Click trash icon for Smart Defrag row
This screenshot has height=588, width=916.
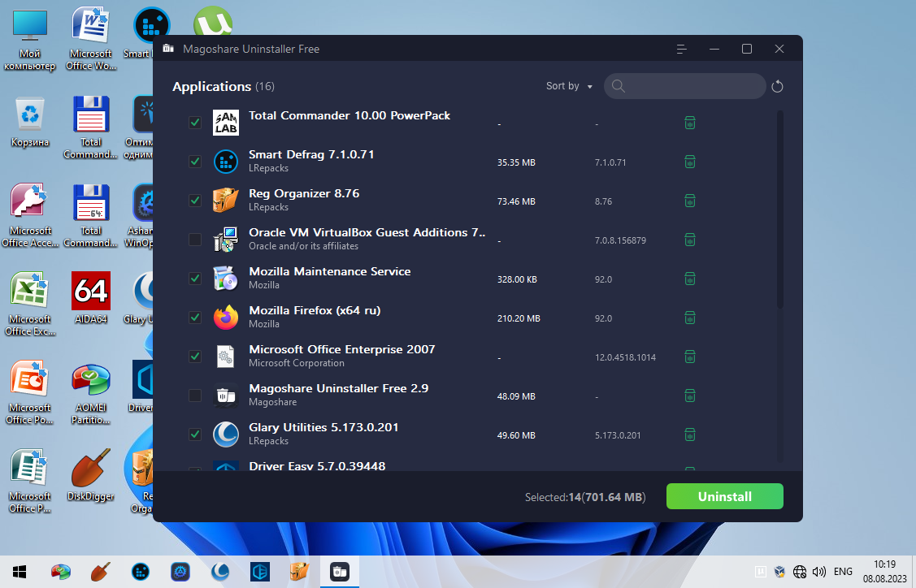(690, 162)
